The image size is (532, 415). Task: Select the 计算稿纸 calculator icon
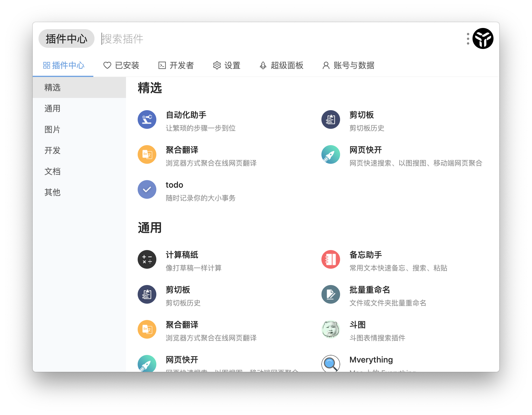pyautogui.click(x=147, y=259)
